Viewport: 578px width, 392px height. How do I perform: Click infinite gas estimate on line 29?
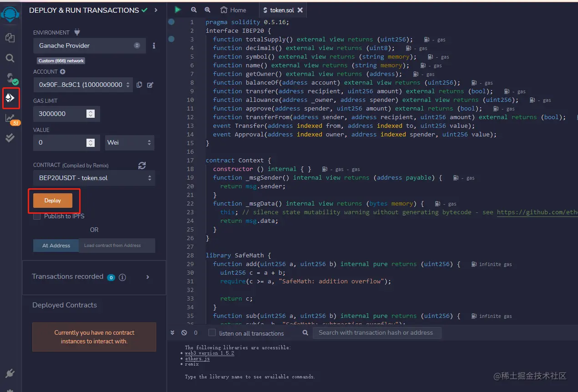492,264
